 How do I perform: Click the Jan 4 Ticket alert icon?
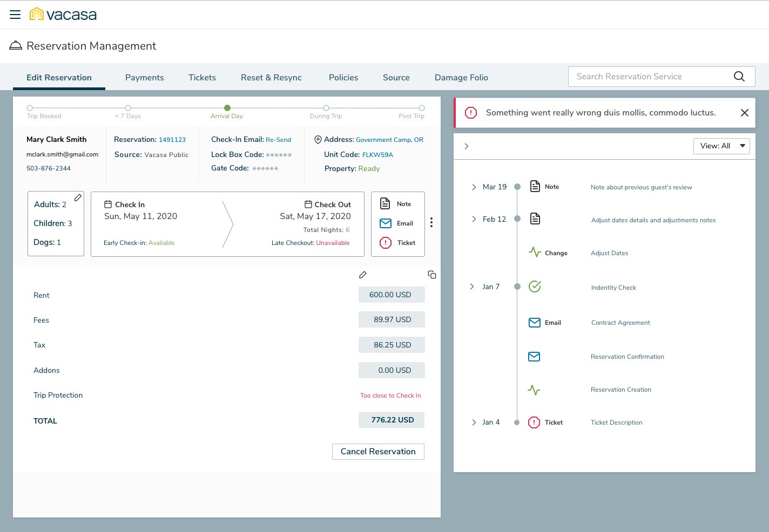pos(534,422)
